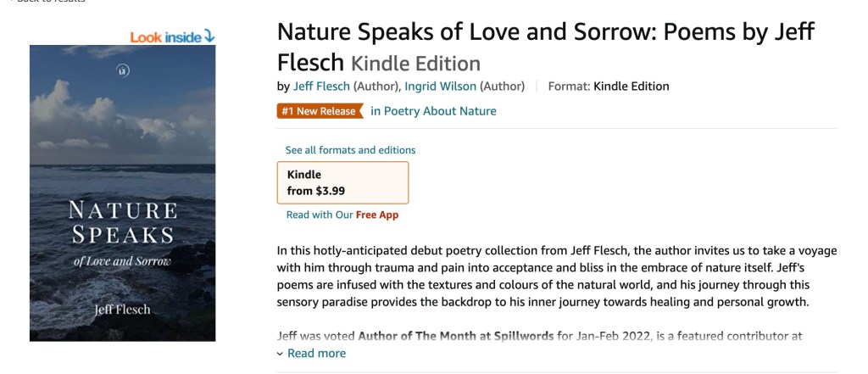Open Jeff Flesch author link in byline
The height and width of the screenshot is (374, 868).
[321, 86]
